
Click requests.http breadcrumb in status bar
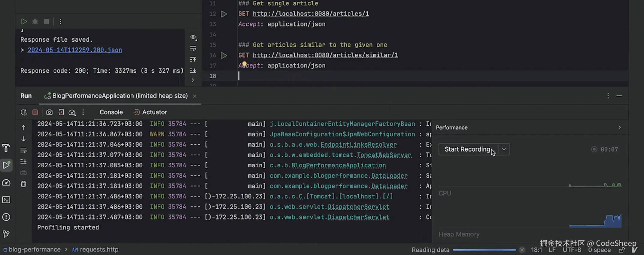95,250
